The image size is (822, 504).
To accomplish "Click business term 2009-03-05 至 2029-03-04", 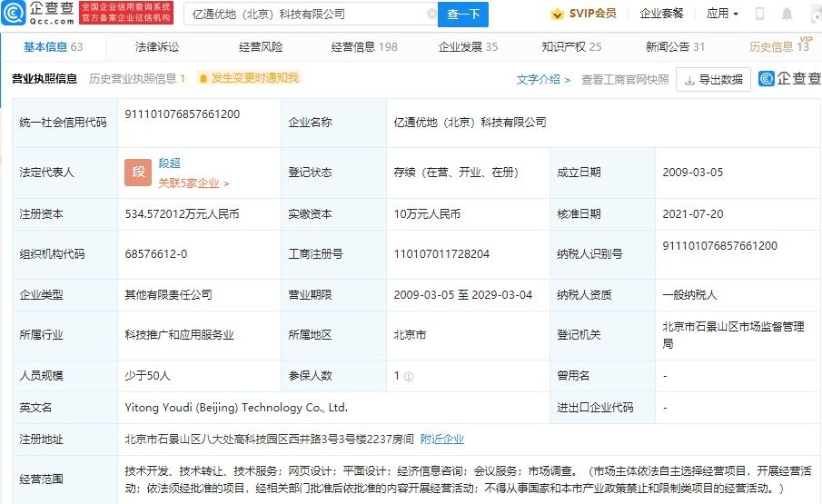I will [x=463, y=294].
